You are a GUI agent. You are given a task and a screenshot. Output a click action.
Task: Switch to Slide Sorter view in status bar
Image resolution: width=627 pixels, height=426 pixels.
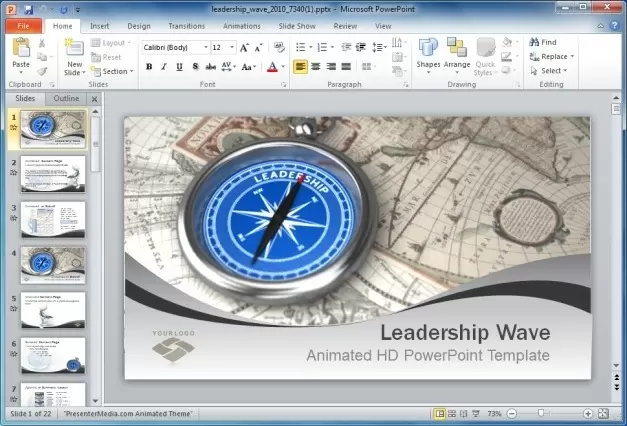452,413
